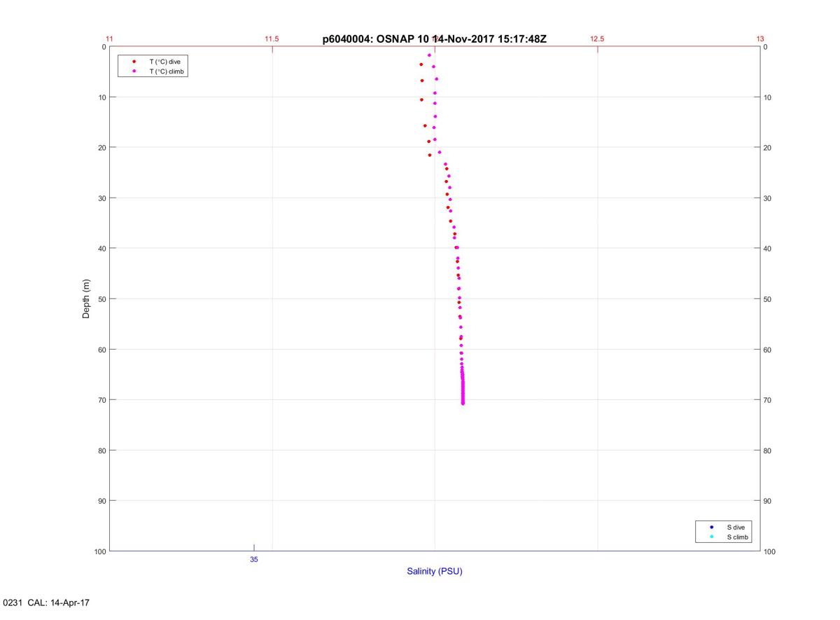Screen dimensions: 840x620
Task: Click the 'Salinity (PSU)' axis label
Action: click(435, 571)
